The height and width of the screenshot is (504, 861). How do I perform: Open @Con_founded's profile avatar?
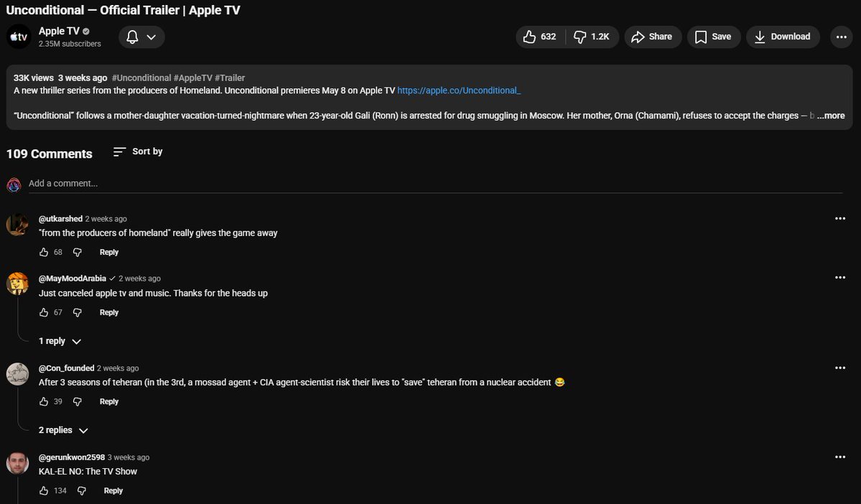click(x=17, y=374)
